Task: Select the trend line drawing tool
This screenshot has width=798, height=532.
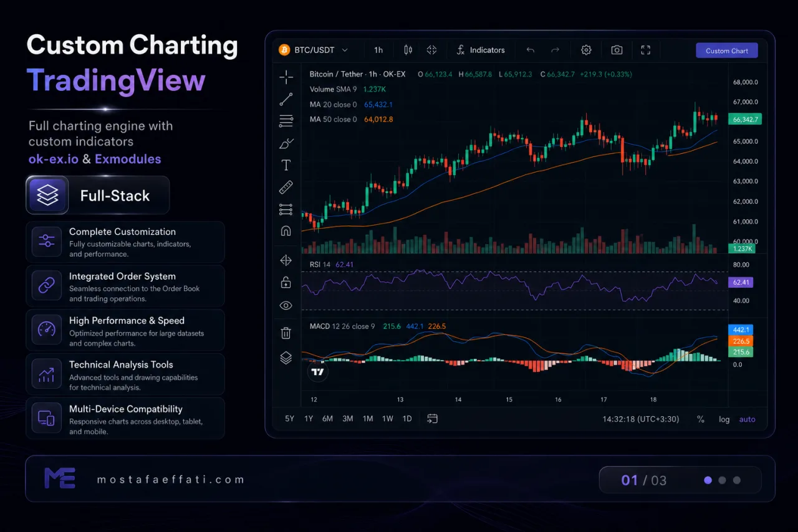Action: pyautogui.click(x=286, y=99)
